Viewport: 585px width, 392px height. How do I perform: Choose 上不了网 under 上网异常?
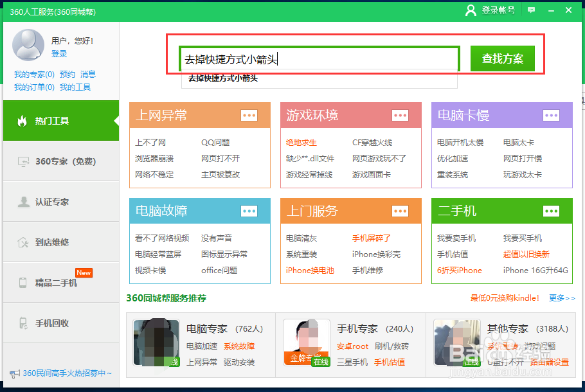pyautogui.click(x=150, y=143)
